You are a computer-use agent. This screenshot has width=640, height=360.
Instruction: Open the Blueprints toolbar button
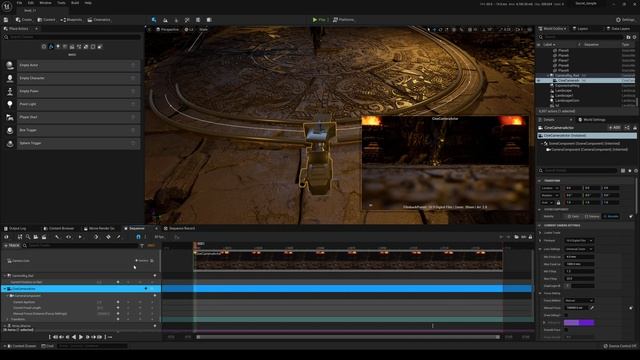pos(71,20)
